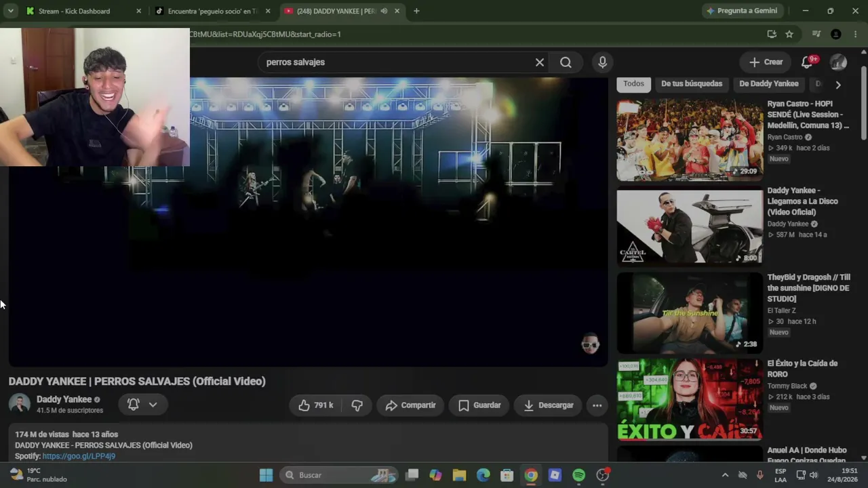Screen dimensions: 868x488
Task: Click the Compartir share button
Action: pos(410,405)
